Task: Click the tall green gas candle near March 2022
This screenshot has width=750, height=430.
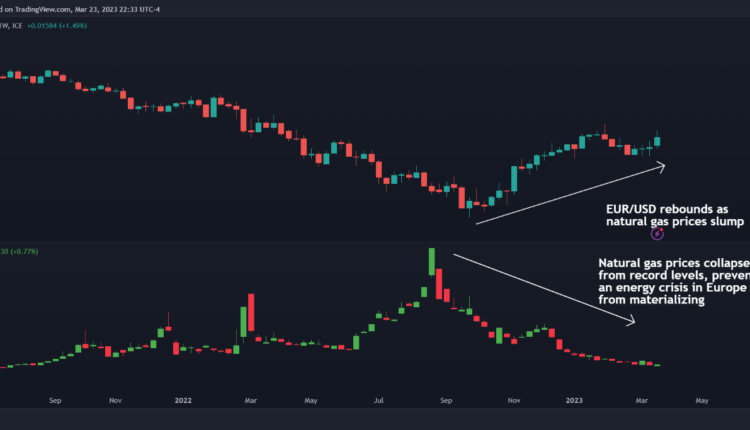Action: point(242,322)
